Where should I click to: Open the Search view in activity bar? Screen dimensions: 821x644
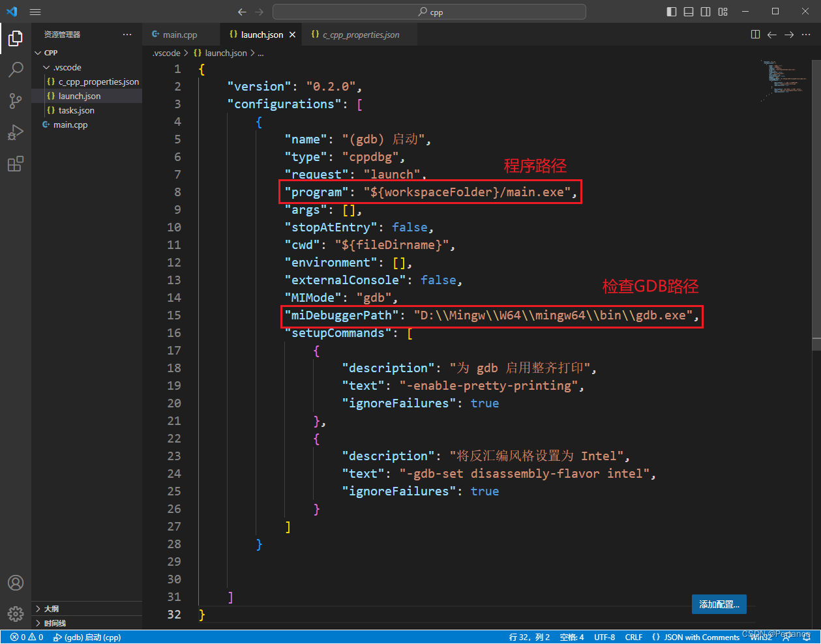pyautogui.click(x=16, y=70)
